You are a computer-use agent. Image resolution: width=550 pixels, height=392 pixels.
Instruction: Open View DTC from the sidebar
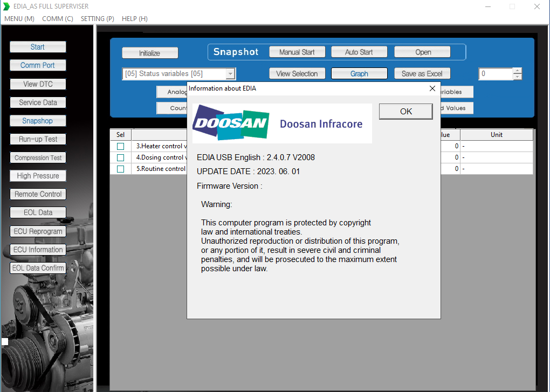pos(38,84)
